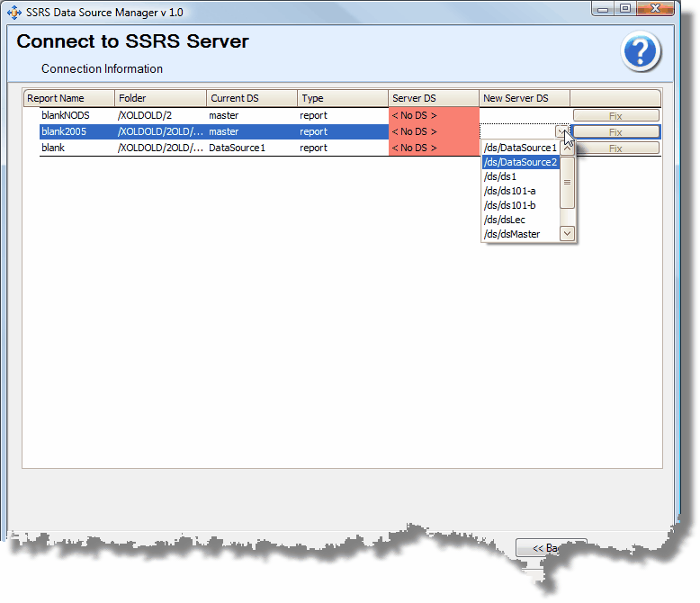This screenshot has height=603, width=700.
Task: Click the < No DS > cell for blank2005
Action: click(x=434, y=131)
